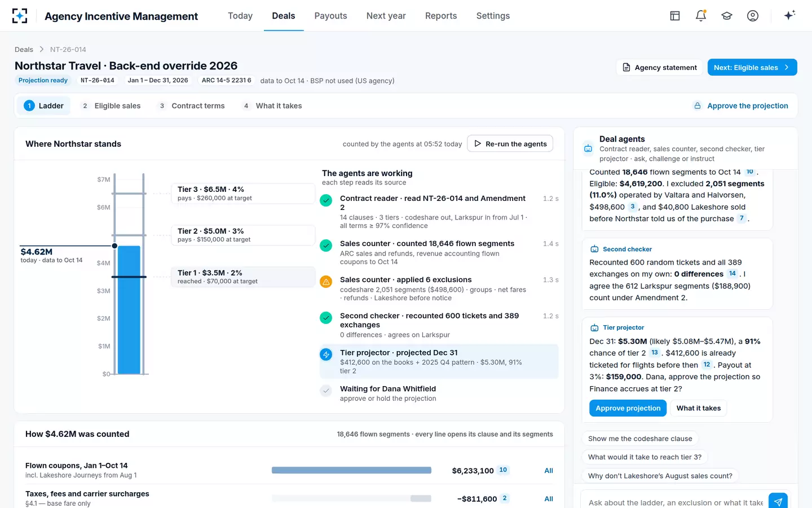Click the green check beside Second checker step
This screenshot has height=508, width=812.
point(326,317)
